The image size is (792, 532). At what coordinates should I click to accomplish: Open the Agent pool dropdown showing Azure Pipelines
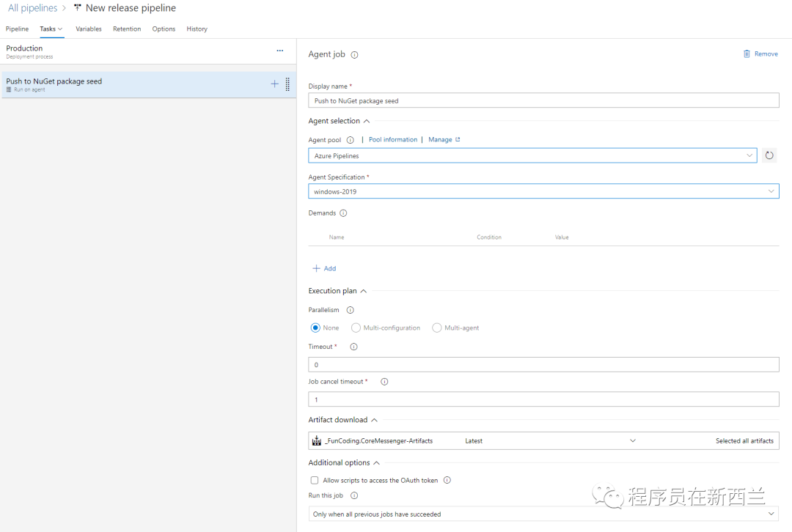[532, 155]
